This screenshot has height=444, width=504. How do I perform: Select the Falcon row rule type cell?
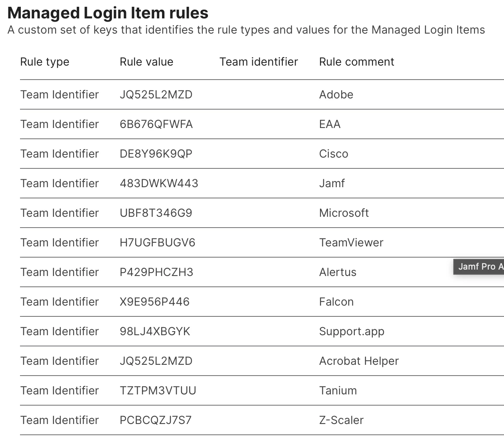pyautogui.click(x=60, y=302)
